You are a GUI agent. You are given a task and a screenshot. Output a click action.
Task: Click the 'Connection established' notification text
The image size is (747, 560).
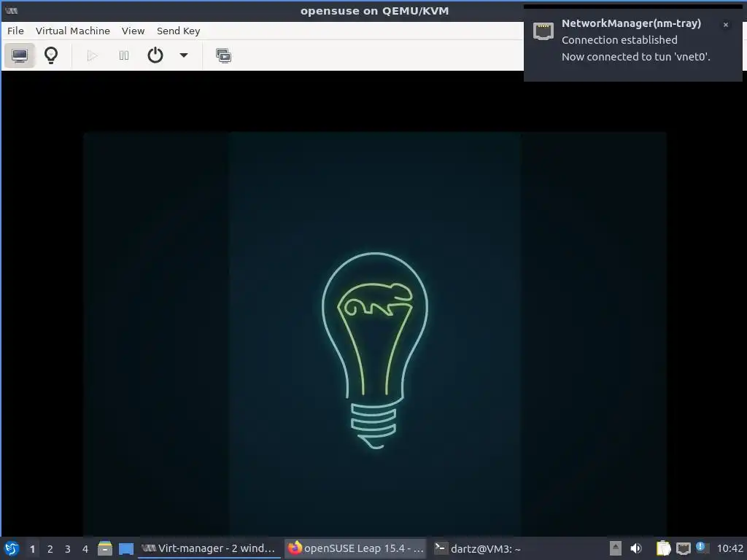click(x=619, y=40)
